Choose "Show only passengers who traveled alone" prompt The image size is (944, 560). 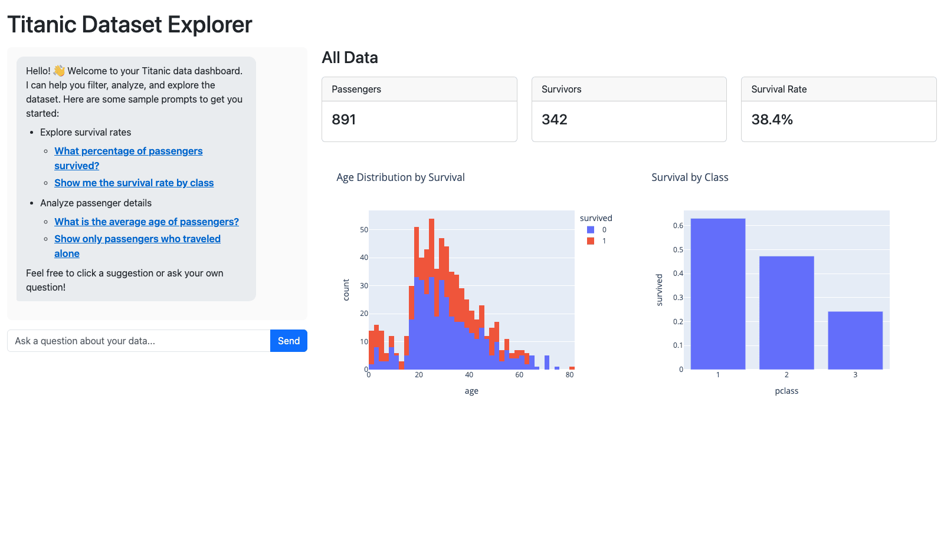click(x=137, y=239)
